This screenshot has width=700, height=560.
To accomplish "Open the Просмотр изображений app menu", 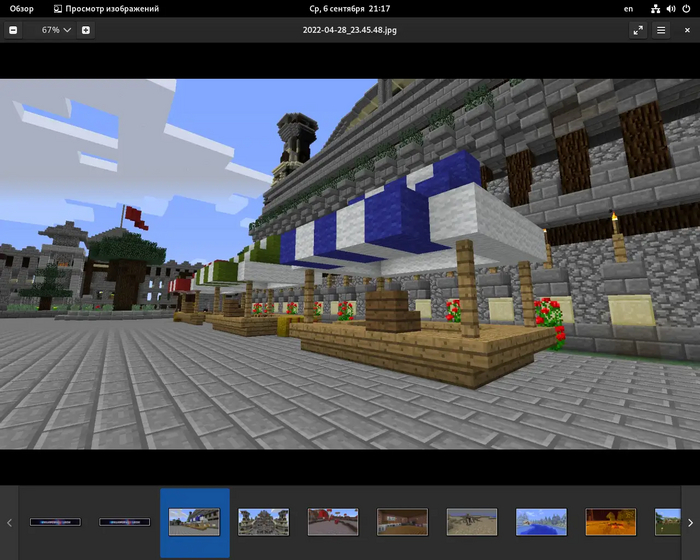I will tap(106, 8).
